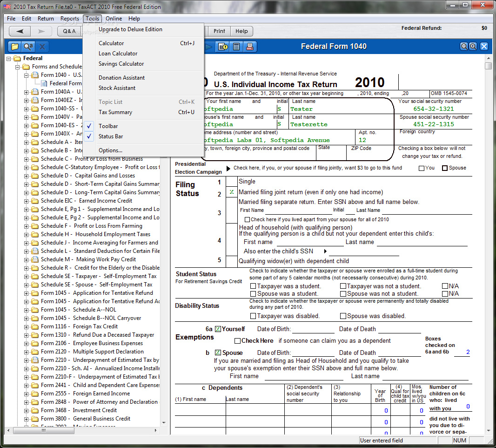Click the Form 1116 folder icon

35,326
